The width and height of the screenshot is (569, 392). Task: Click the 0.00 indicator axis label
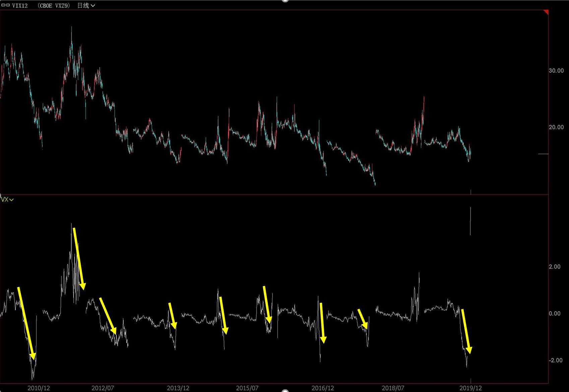554,313
